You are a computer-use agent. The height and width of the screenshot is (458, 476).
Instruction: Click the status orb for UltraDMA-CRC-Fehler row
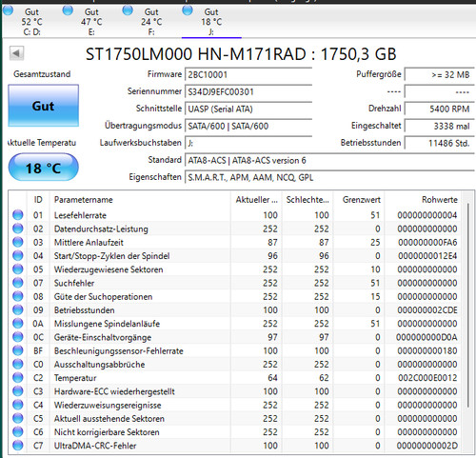pyautogui.click(x=18, y=446)
